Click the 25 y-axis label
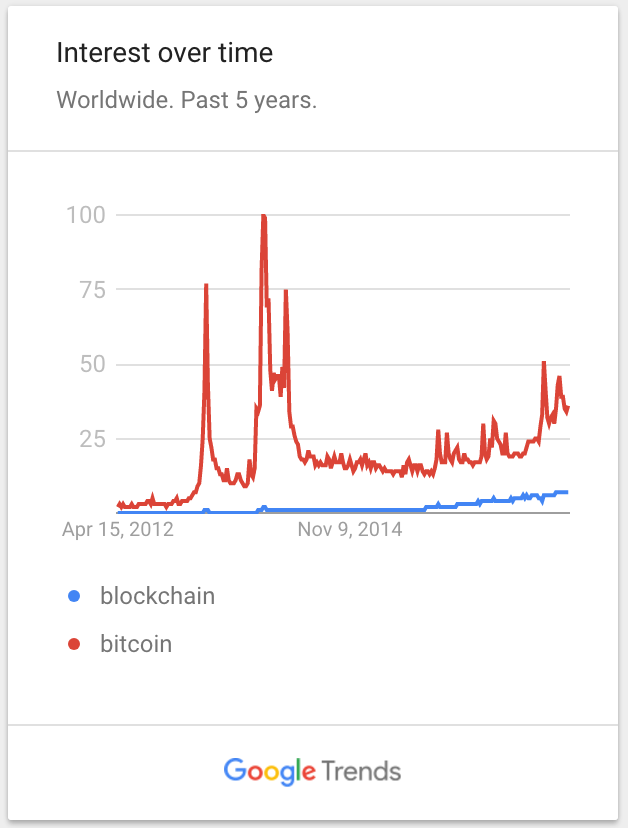This screenshot has width=628, height=828. (92, 439)
